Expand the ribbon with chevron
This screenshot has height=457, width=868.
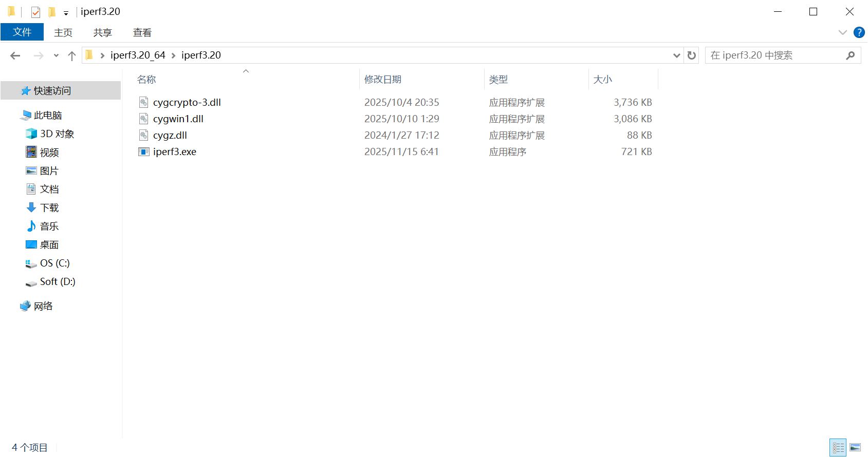click(843, 32)
